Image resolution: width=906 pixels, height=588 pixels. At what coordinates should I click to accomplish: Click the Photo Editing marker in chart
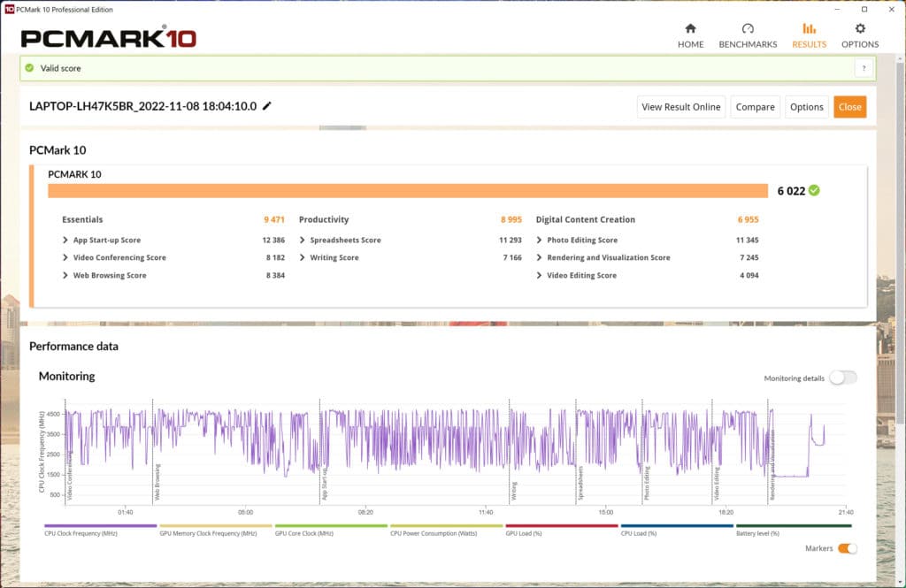(647, 483)
